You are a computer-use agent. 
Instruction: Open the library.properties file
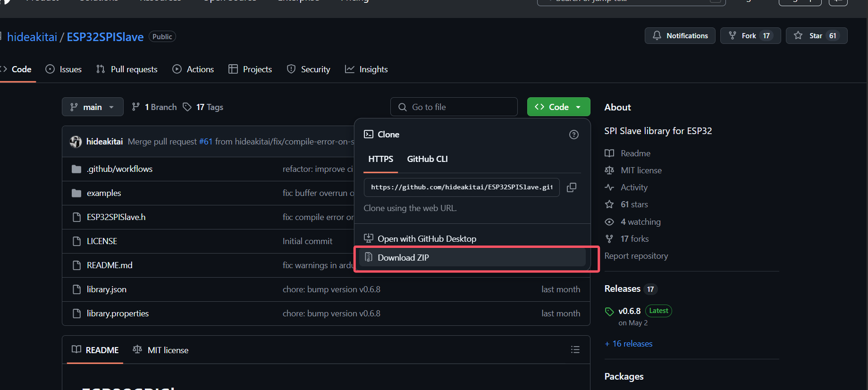pyautogui.click(x=118, y=314)
